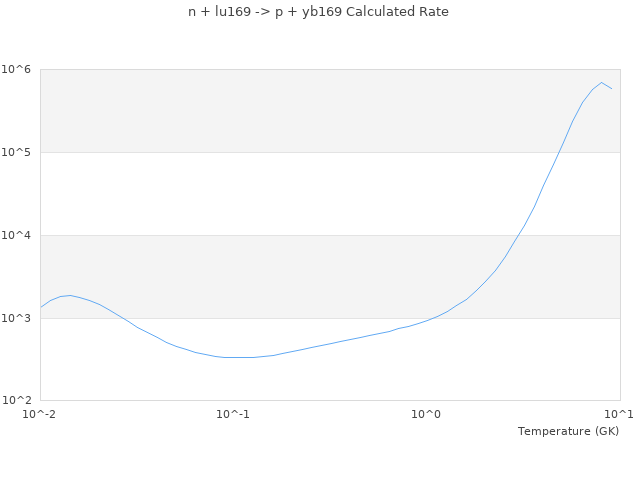The image size is (640, 480).
Task: Click the small local bump at the curve's left
Action: click(70, 295)
